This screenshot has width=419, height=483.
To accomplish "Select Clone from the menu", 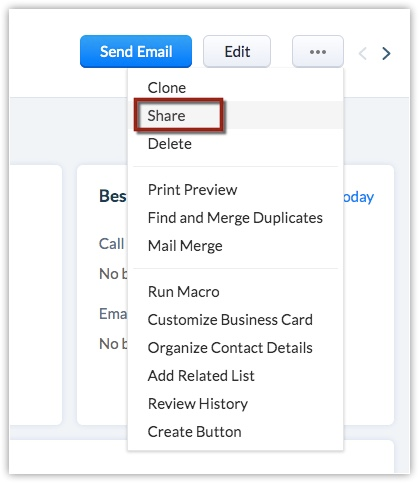I will [x=167, y=88].
